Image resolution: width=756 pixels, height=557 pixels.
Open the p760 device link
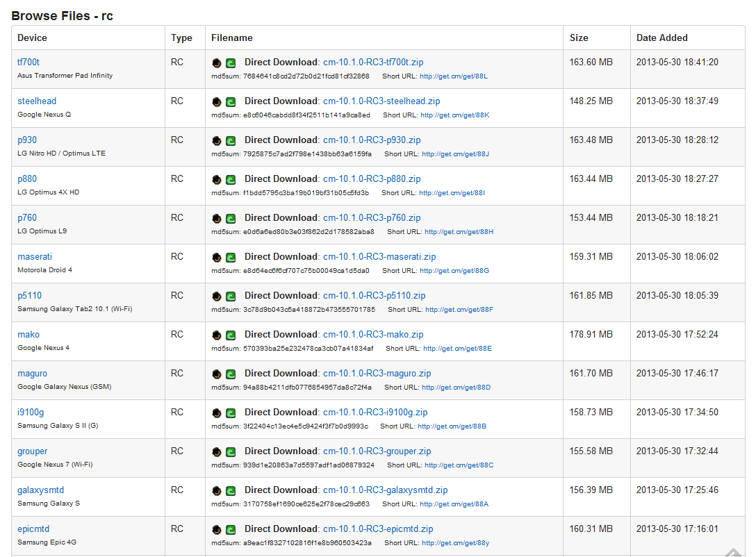27,218
